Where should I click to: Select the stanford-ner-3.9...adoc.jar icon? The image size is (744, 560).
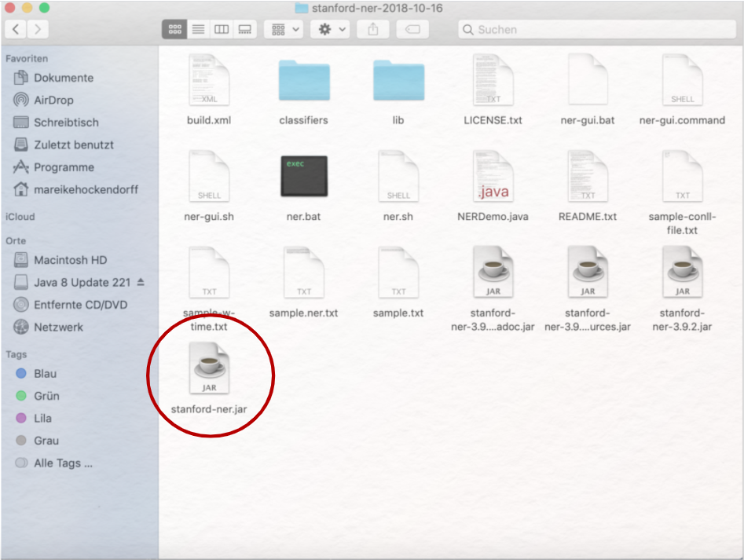pyautogui.click(x=493, y=273)
